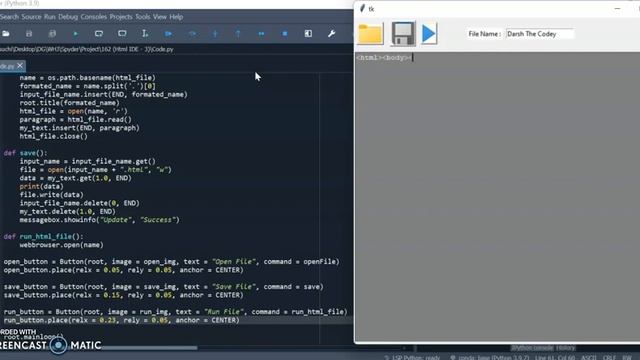Open Spyder preferences with the wrench icon
This screenshot has height=360, width=640.
331,33
